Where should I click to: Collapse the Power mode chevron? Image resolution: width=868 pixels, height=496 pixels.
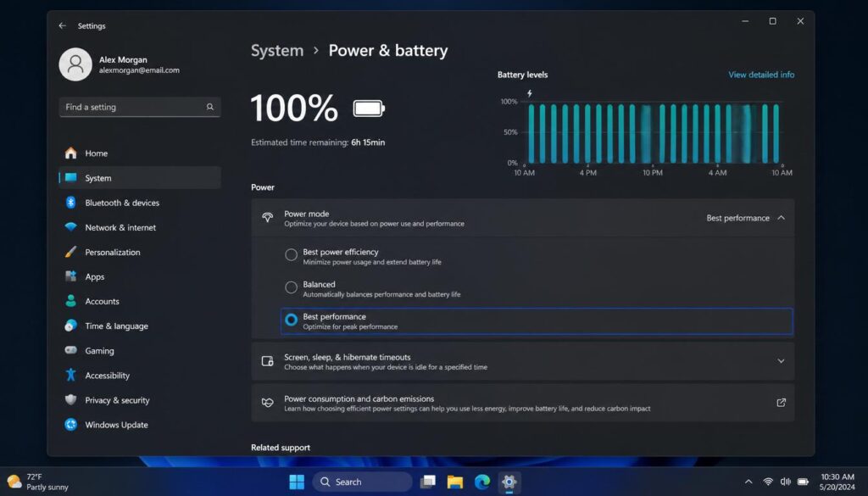click(x=781, y=218)
